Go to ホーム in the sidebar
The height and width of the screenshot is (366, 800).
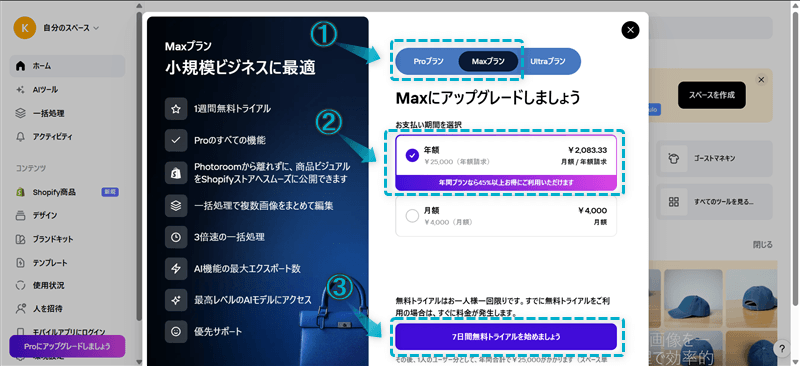pos(67,66)
